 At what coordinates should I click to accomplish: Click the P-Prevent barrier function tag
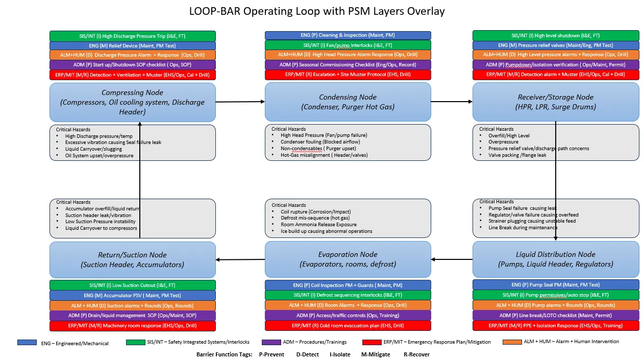pyautogui.click(x=271, y=354)
